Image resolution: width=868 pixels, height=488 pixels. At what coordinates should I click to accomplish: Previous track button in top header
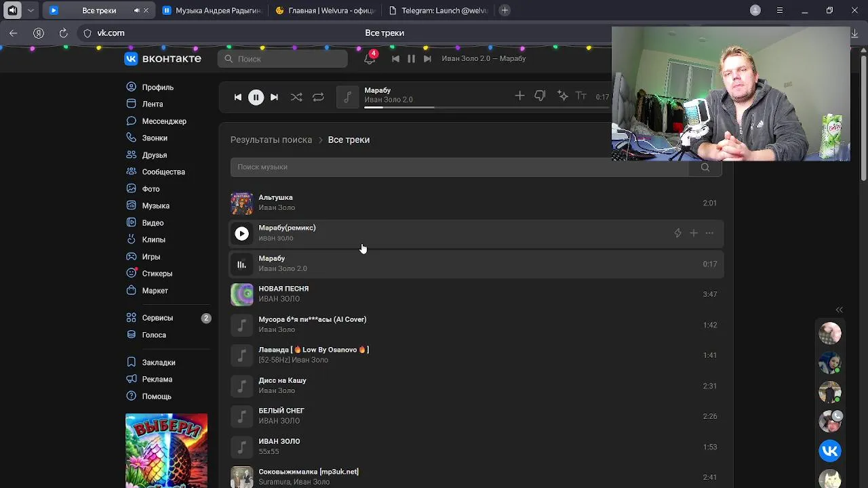click(x=395, y=58)
